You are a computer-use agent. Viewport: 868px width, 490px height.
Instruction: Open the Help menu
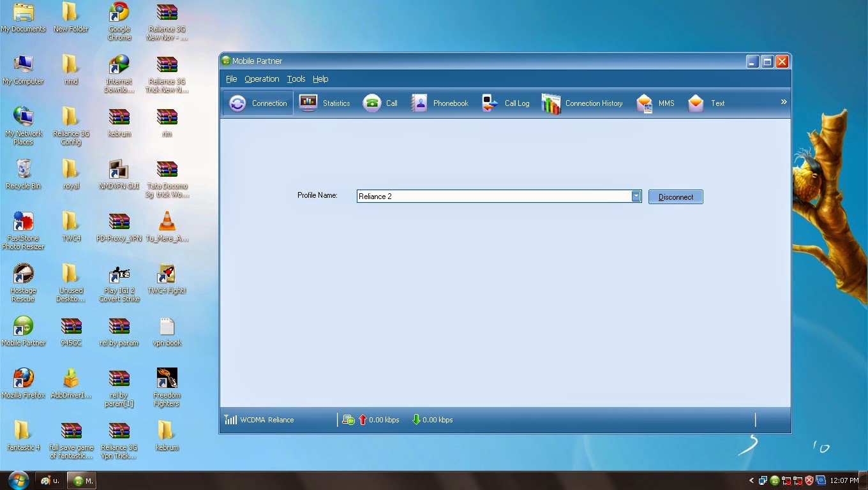[320, 79]
